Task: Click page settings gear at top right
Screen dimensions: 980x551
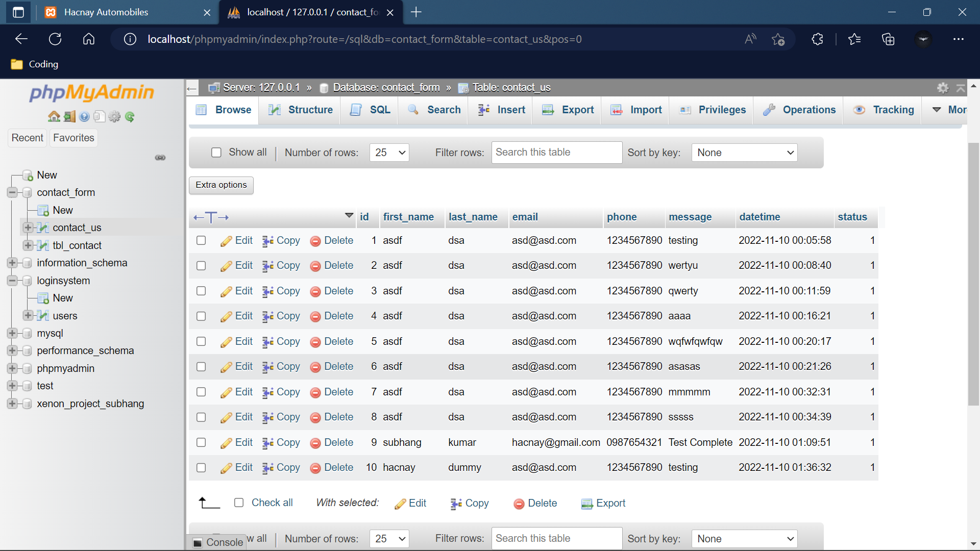Action: coord(943,88)
